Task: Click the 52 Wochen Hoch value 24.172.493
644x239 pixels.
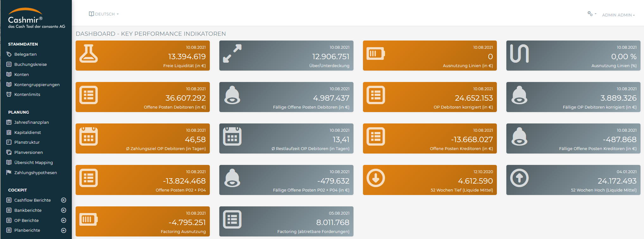Action: 617,181
